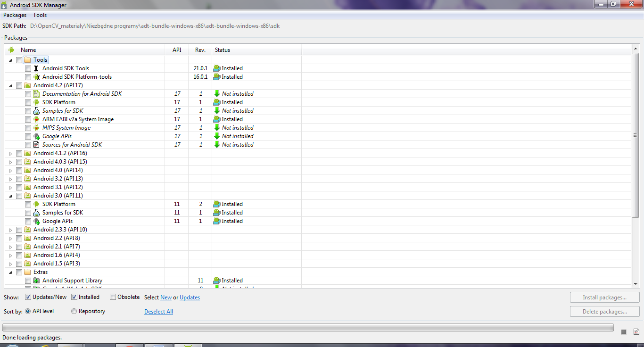
Task: Toggle the Installed show checkbox
Action: pyautogui.click(x=74, y=297)
